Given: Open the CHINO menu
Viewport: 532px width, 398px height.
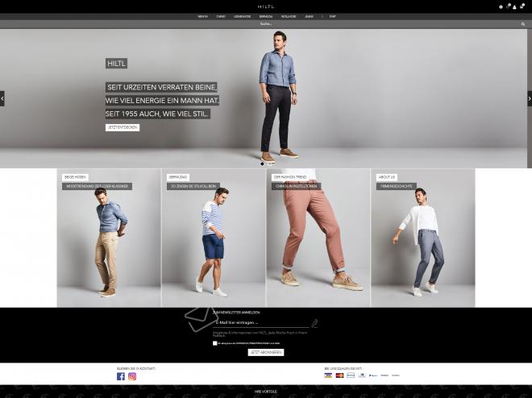Looking at the screenshot, I should pyautogui.click(x=221, y=16).
